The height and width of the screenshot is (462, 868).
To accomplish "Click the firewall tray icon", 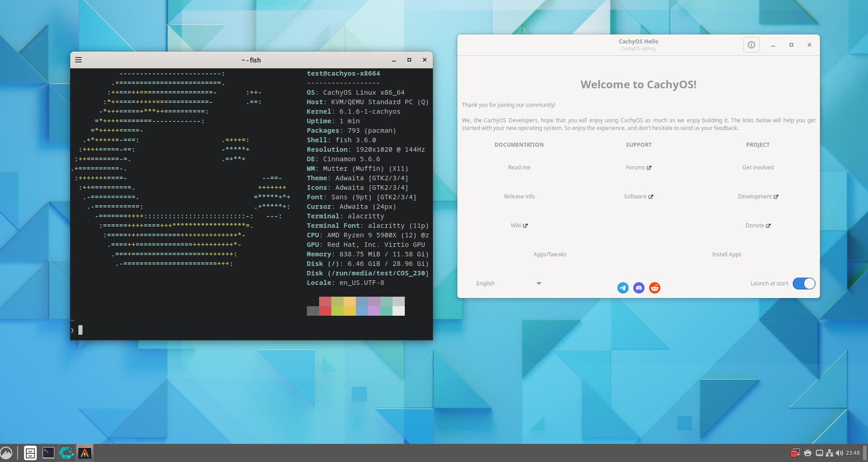I will (795, 453).
